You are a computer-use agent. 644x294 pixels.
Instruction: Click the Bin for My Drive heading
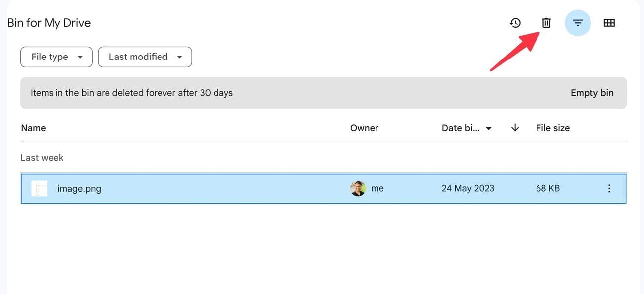49,22
